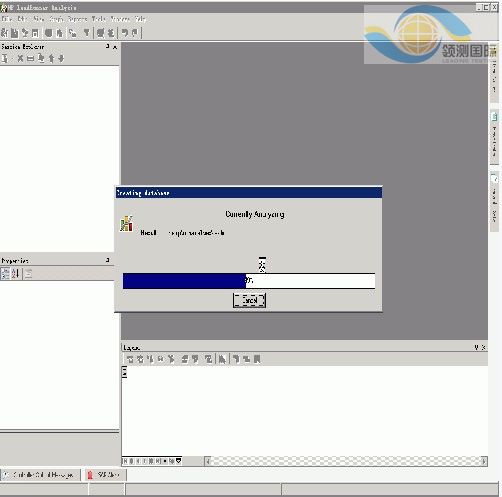Open the File menu
Screen dimensions: 502x497
pyautogui.click(x=7, y=19)
